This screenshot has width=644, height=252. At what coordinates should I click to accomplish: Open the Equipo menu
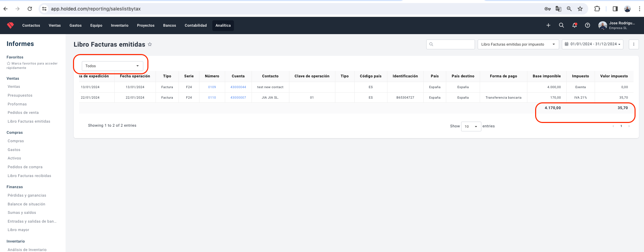tap(96, 25)
